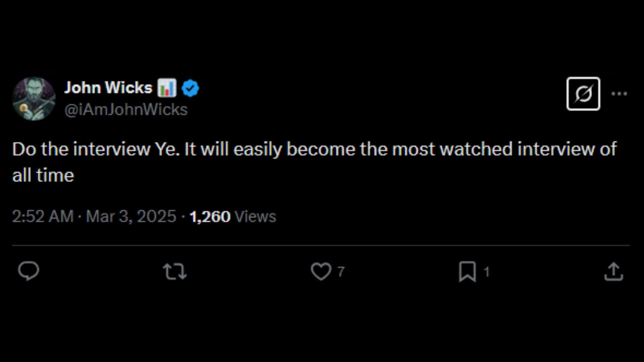
Task: Click the bookmark count number 1
Action: (487, 271)
